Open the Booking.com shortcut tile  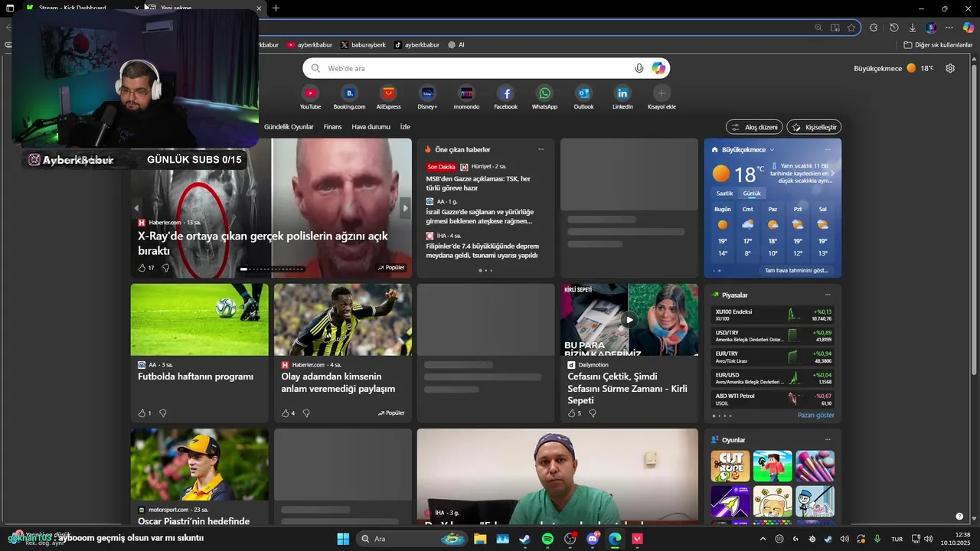349,93
